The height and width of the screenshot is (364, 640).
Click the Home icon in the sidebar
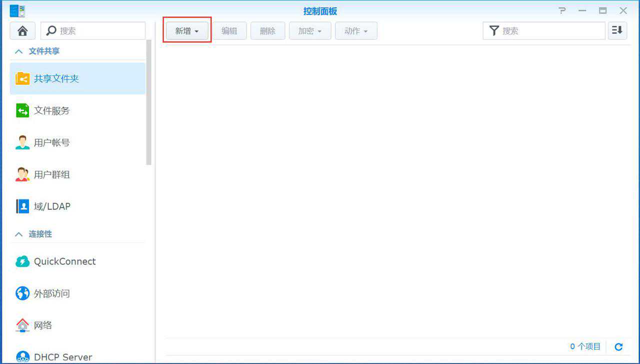pyautogui.click(x=22, y=31)
